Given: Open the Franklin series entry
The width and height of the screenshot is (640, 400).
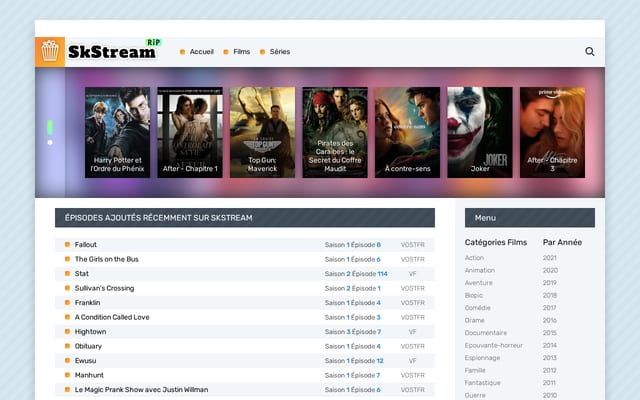Looking at the screenshot, I should [x=87, y=302].
